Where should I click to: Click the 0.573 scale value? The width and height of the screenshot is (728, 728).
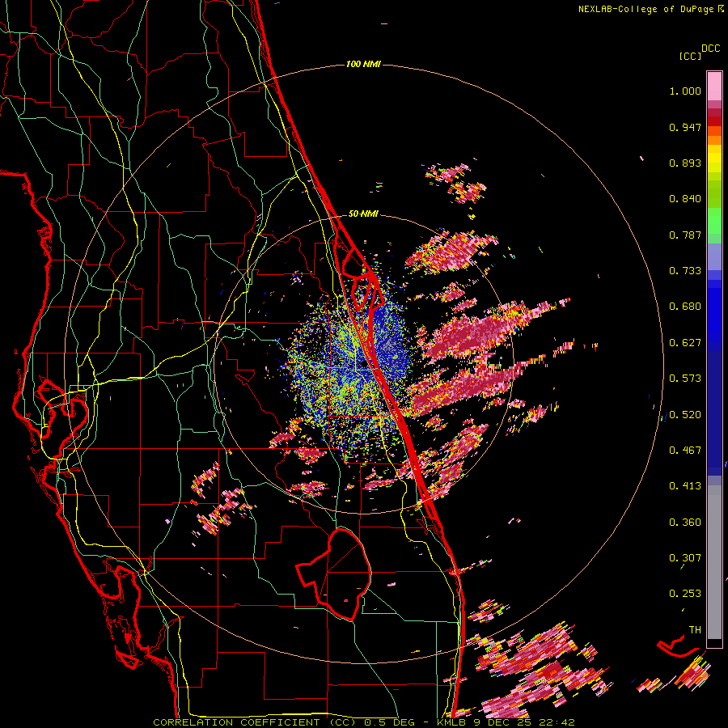pyautogui.click(x=685, y=379)
